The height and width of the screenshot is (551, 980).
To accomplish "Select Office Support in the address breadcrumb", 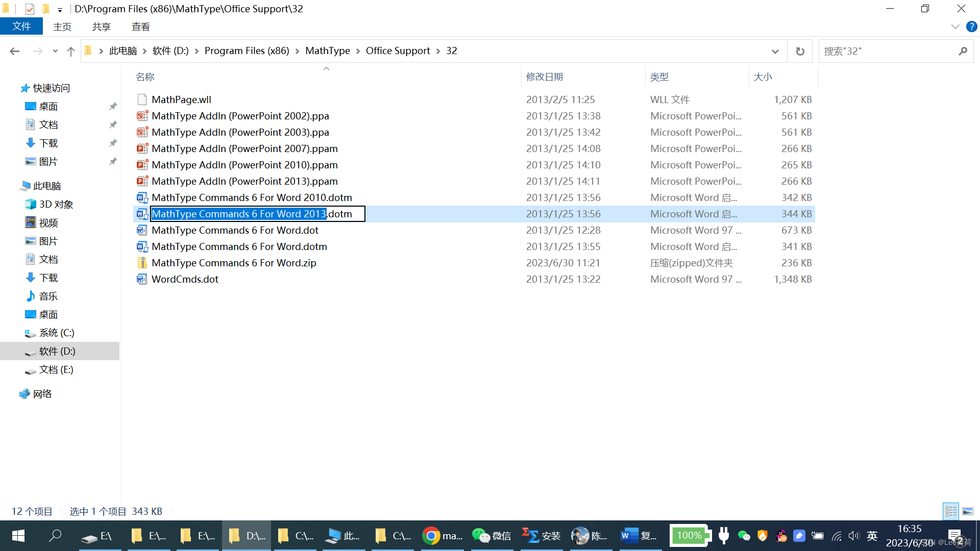I will 398,51.
